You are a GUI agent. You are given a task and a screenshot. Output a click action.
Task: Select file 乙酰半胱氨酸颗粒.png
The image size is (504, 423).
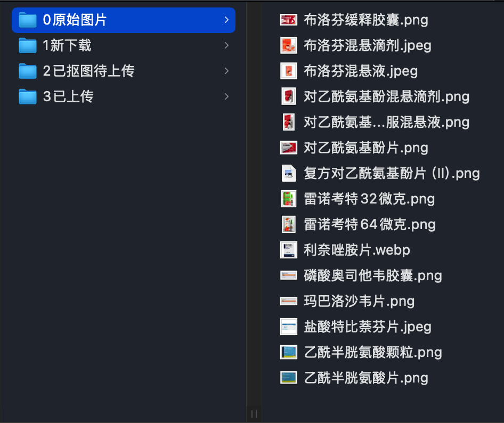tap(373, 352)
